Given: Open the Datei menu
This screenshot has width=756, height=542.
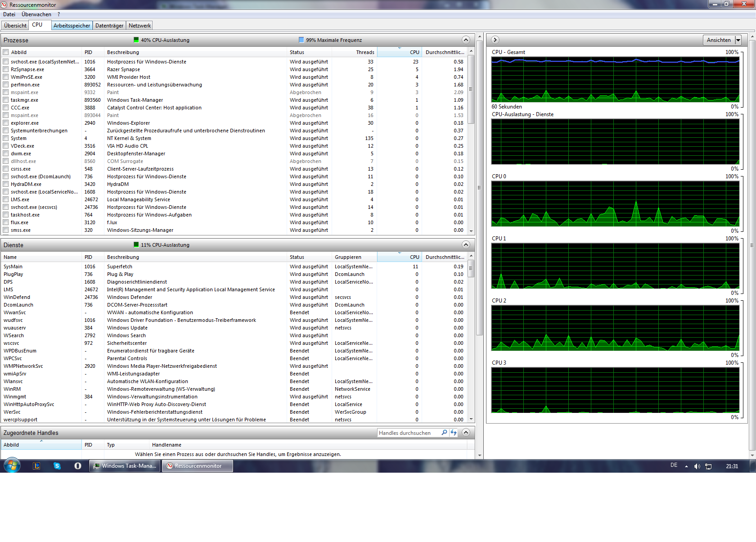Looking at the screenshot, I should tap(9, 14).
